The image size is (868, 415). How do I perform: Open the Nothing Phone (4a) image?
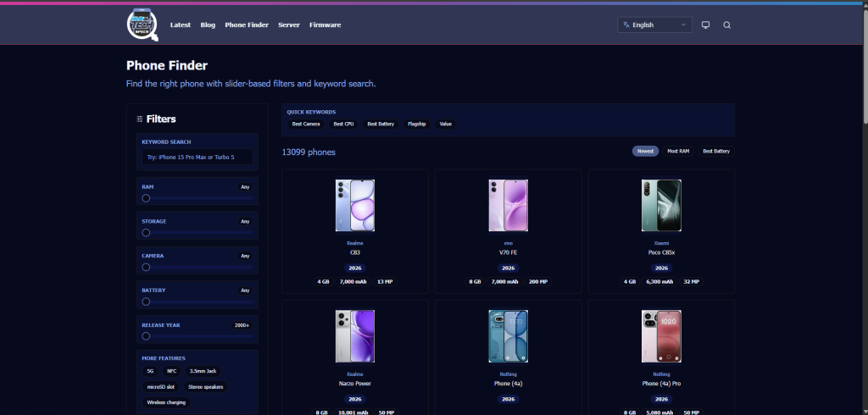[509, 336]
